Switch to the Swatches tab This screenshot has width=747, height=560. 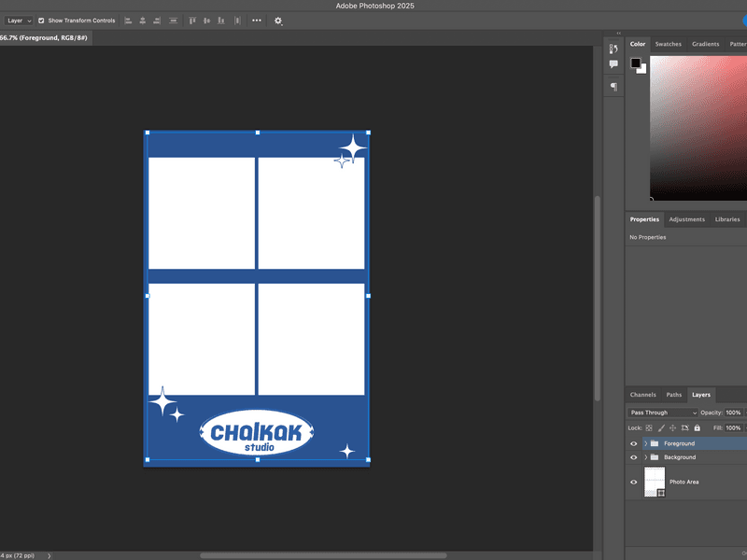(x=668, y=44)
